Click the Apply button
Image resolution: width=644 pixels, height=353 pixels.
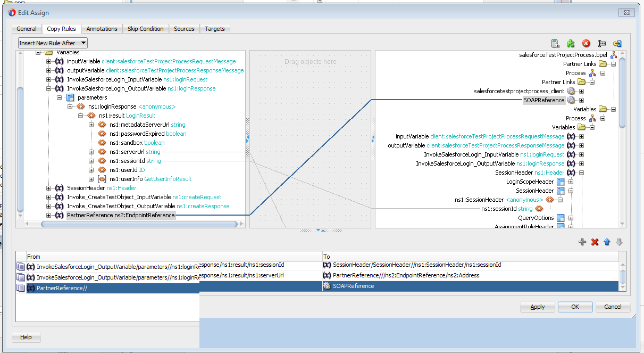(537, 307)
